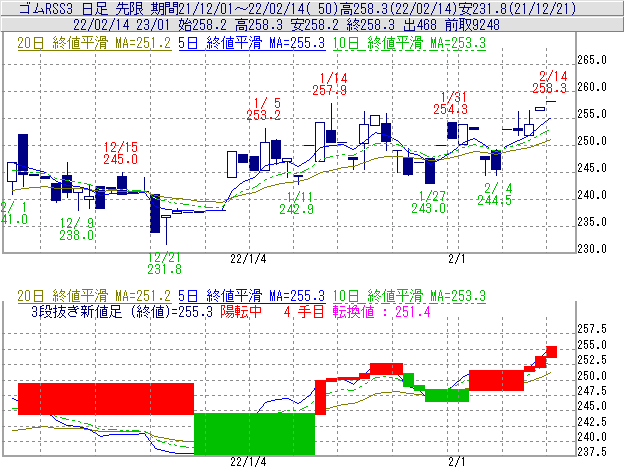Click the 2/1 date label under lower chart
The width and height of the screenshot is (624, 475).
coord(456,462)
